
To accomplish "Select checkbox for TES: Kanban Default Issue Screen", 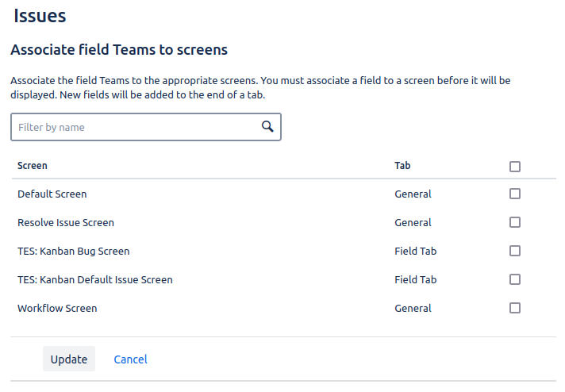I will tap(515, 279).
